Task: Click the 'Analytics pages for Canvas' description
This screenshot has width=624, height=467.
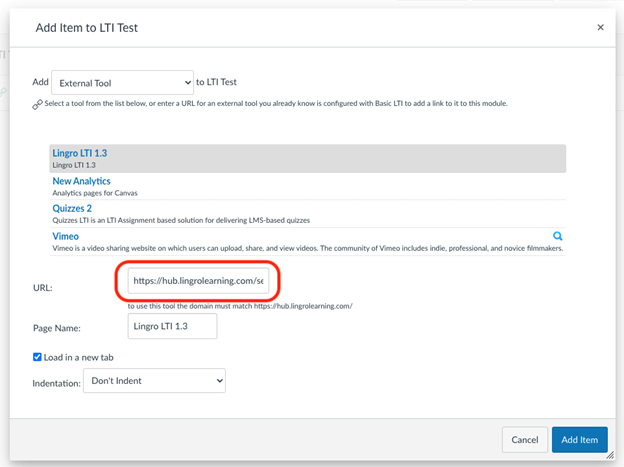Action: (95, 193)
